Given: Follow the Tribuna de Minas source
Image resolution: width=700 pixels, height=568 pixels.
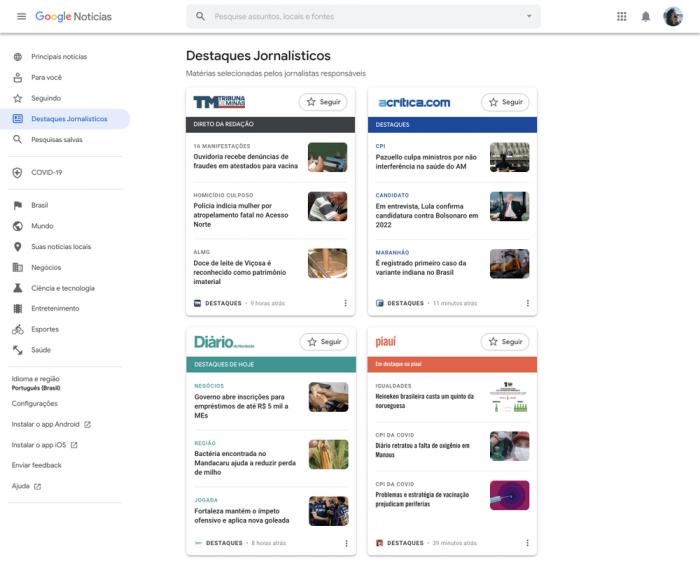Looking at the screenshot, I should coord(323,102).
